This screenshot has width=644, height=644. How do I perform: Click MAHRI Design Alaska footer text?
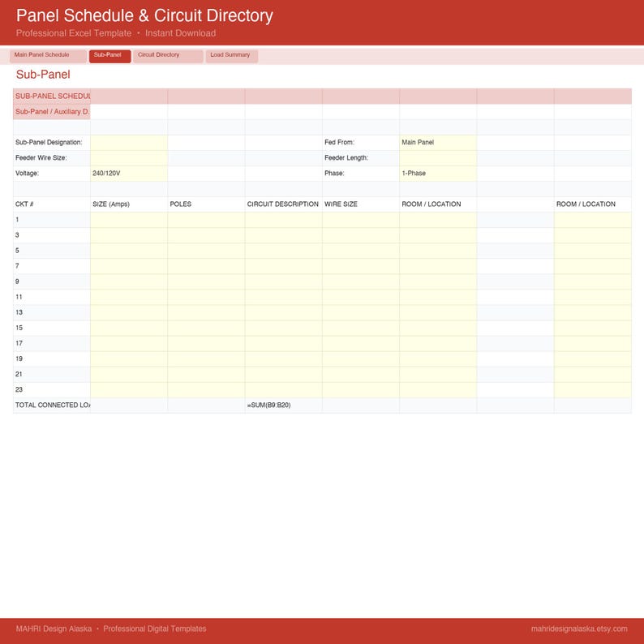coord(54,629)
